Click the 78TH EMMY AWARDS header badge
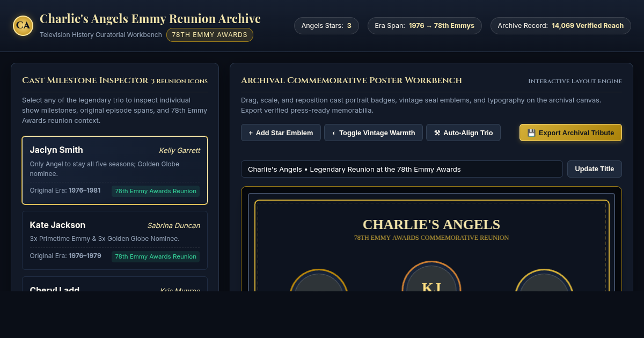644x338 pixels. pyautogui.click(x=210, y=35)
